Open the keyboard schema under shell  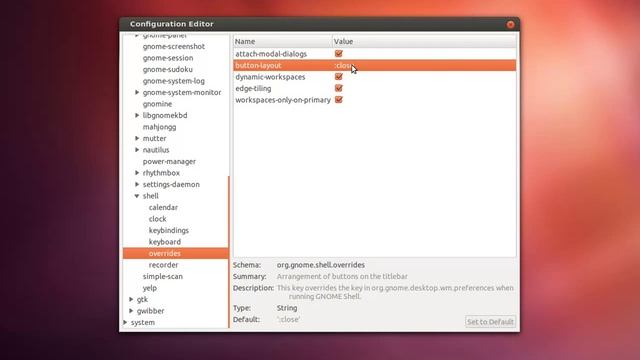pyautogui.click(x=165, y=242)
